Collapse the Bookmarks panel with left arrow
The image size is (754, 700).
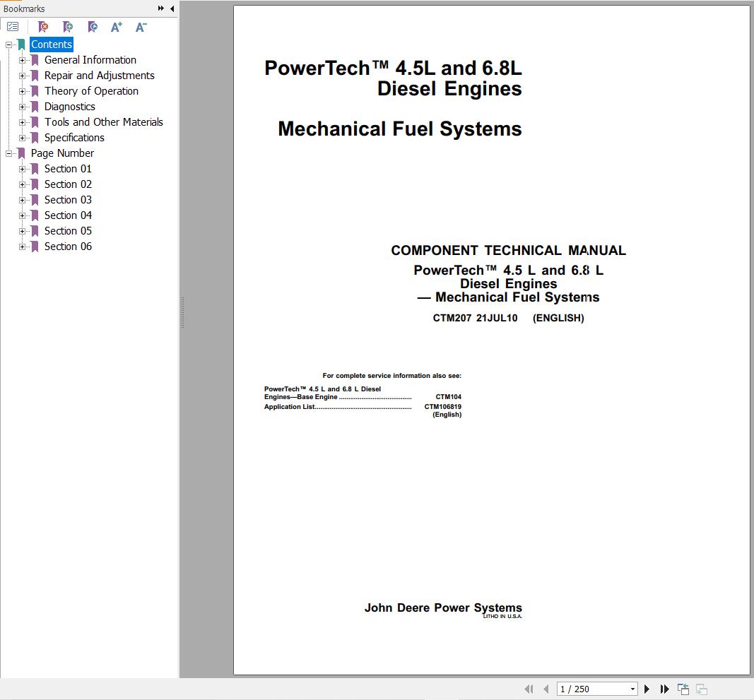(172, 8)
